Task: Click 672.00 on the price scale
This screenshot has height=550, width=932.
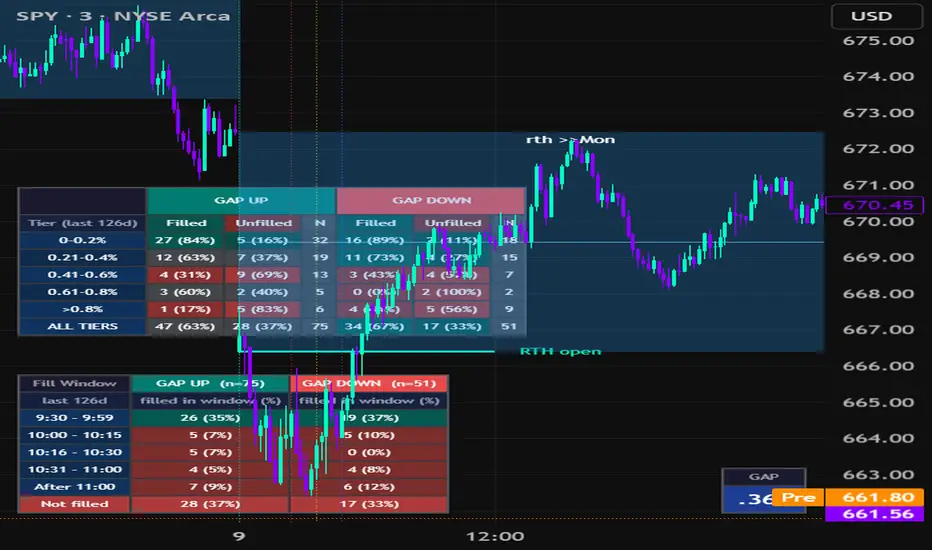Action: pyautogui.click(x=878, y=149)
